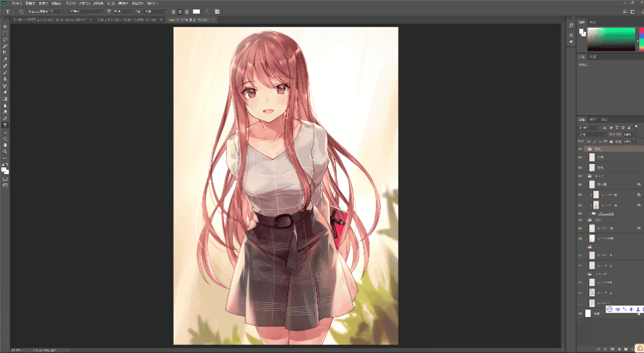Align text left in options bar
This screenshot has width=644, height=353.
click(174, 12)
